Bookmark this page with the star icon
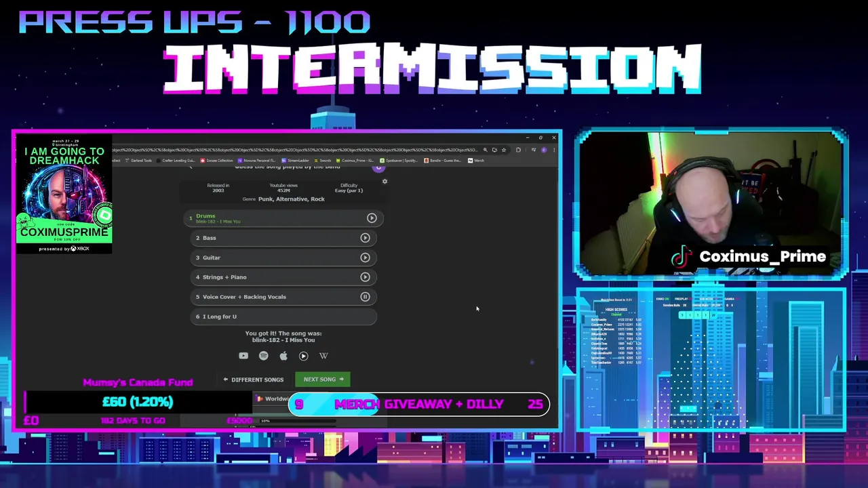Image resolution: width=868 pixels, height=488 pixels. pos(503,150)
